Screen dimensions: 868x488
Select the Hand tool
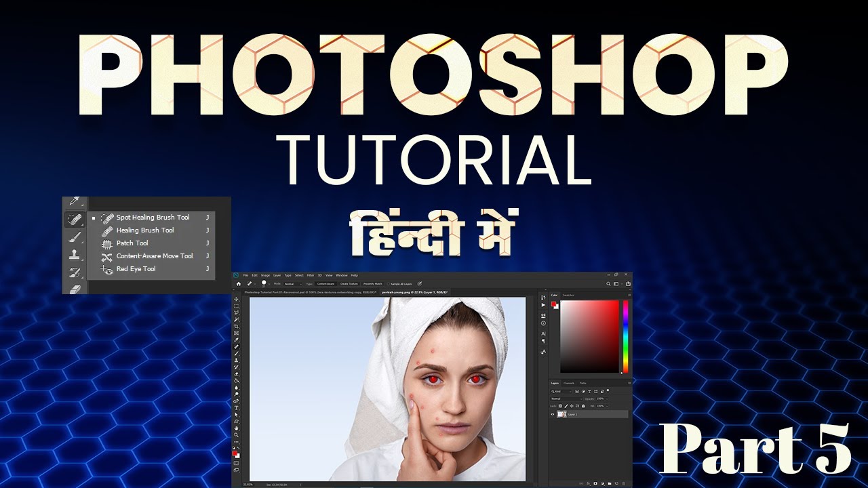pyautogui.click(x=236, y=428)
